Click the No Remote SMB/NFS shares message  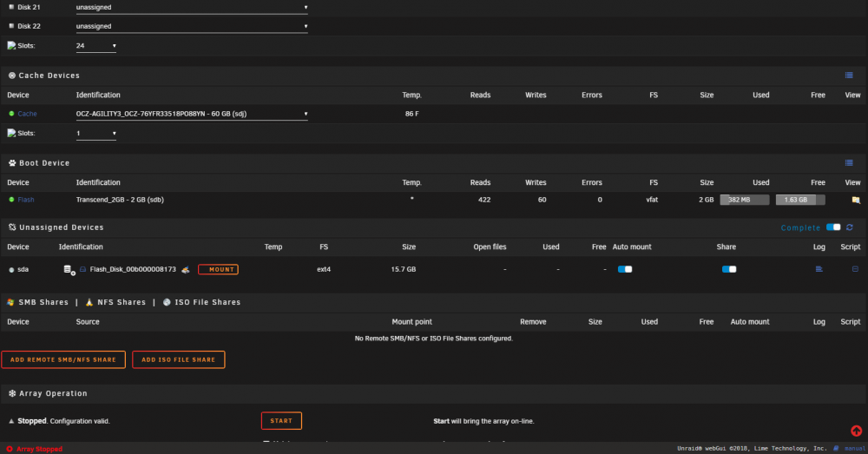[433, 339]
